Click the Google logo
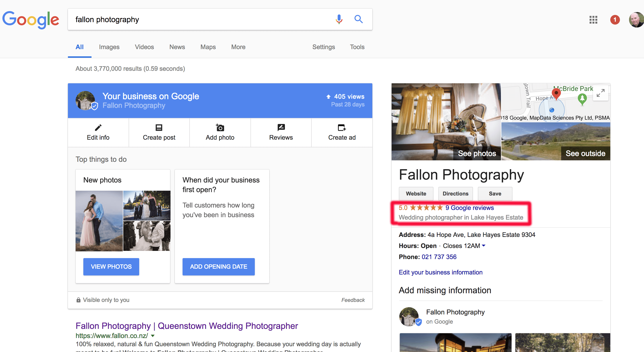The image size is (644, 352). 31,20
